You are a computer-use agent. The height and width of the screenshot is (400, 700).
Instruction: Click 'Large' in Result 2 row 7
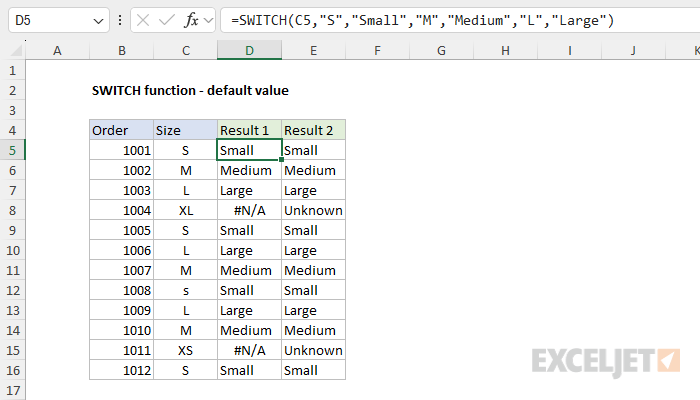coord(313,190)
